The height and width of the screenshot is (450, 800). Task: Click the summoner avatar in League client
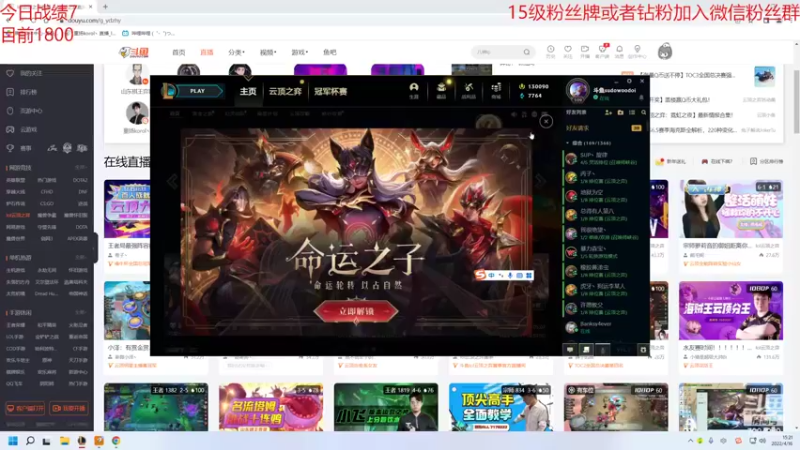pyautogui.click(x=578, y=90)
